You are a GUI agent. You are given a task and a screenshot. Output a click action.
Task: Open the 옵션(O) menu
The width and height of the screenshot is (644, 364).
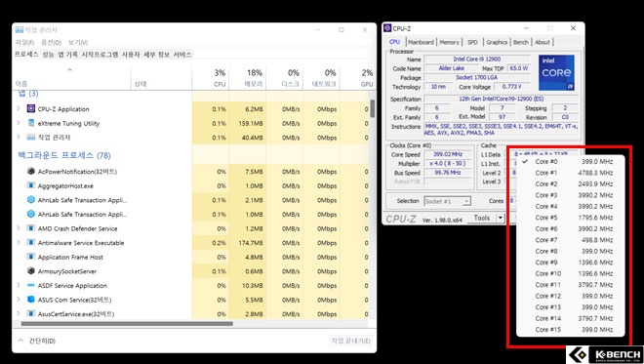(x=52, y=42)
